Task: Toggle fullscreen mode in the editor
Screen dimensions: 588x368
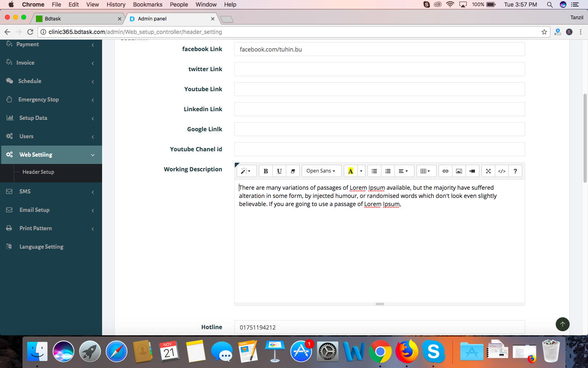Action: coord(488,171)
